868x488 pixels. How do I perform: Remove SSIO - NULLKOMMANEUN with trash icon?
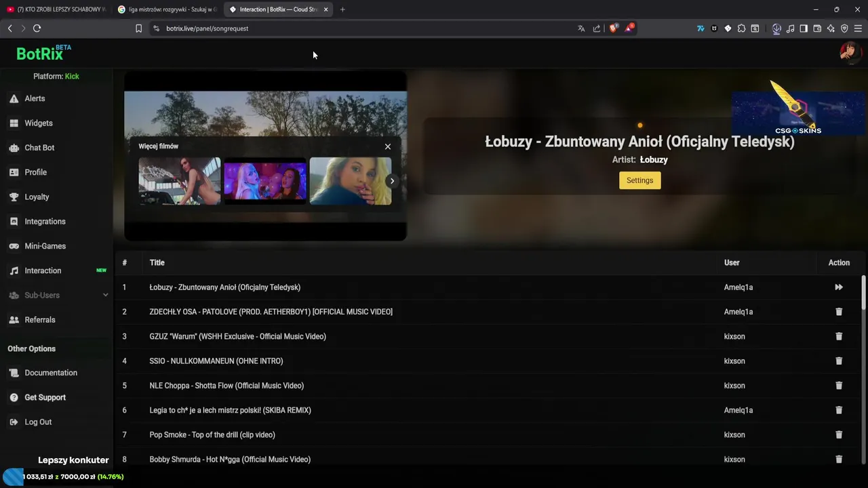click(839, 361)
